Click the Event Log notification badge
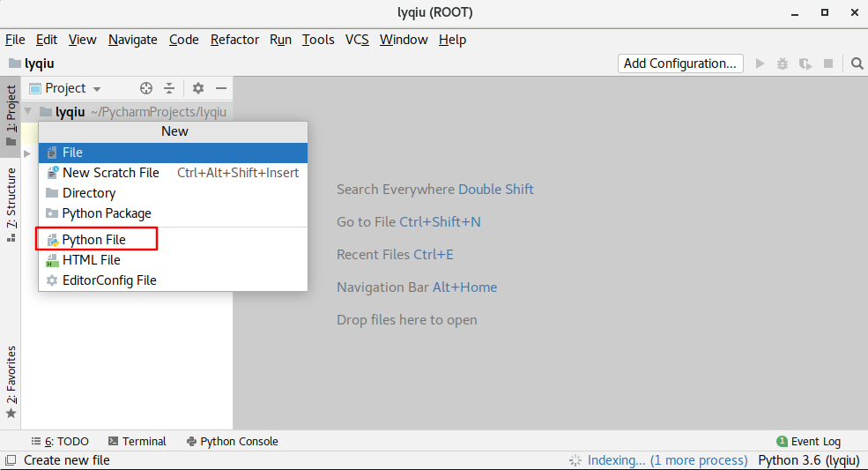This screenshot has height=470, width=868. click(783, 441)
